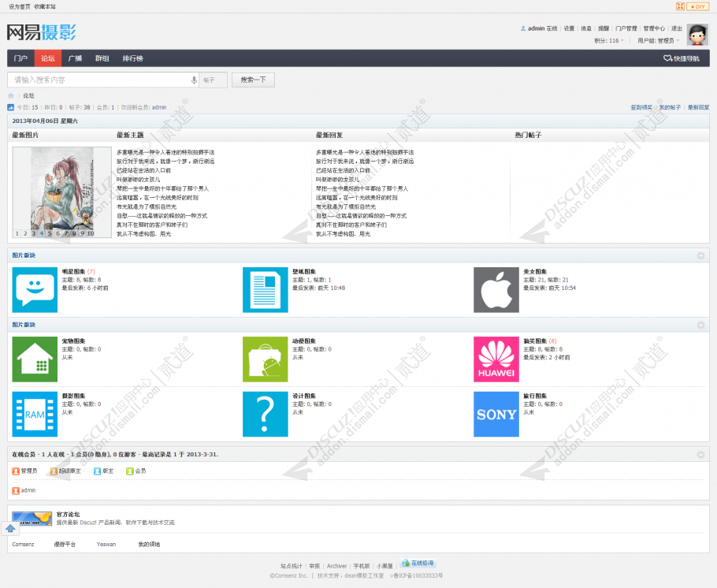Image resolution: width=717 pixels, height=588 pixels.
Task: Open the 宠物图集 green house icon
Action: [35, 359]
